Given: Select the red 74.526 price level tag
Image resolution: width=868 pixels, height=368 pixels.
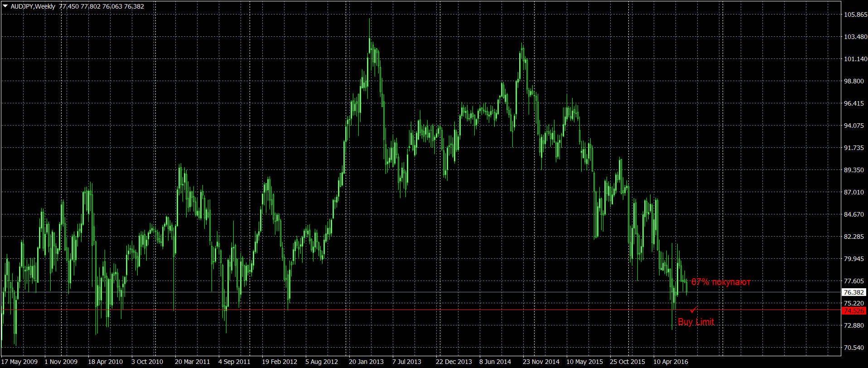Looking at the screenshot, I should pyautogui.click(x=854, y=311).
